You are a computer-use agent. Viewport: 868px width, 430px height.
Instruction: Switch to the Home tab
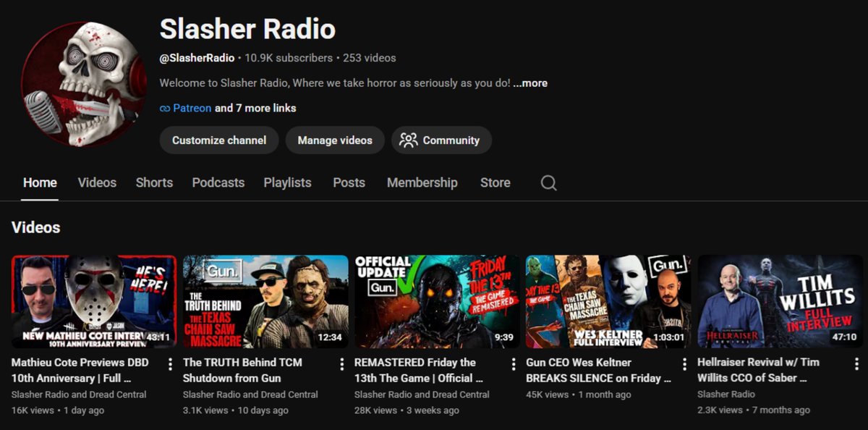(x=40, y=182)
